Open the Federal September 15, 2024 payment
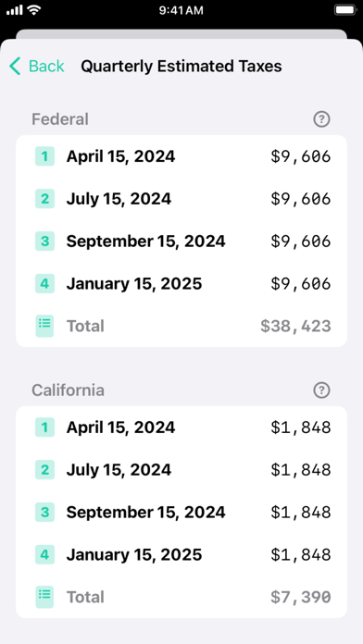 click(181, 241)
